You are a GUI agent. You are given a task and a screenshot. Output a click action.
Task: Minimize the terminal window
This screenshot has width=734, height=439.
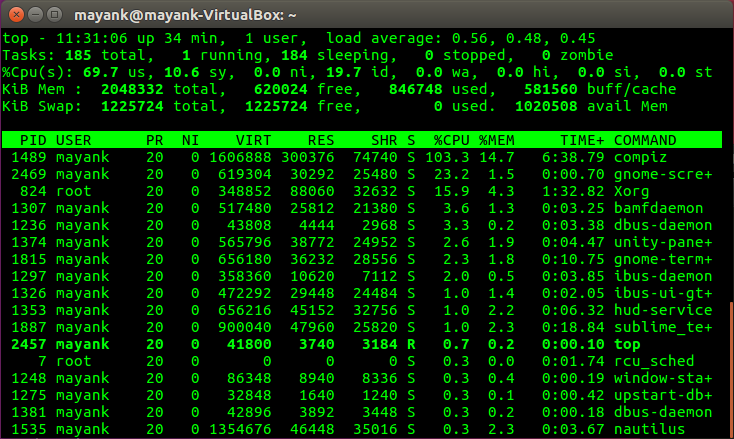tap(36, 15)
